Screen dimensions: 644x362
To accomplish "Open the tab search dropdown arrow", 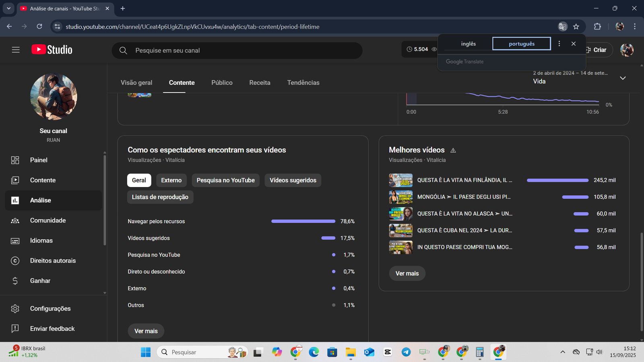I will click(x=8, y=8).
